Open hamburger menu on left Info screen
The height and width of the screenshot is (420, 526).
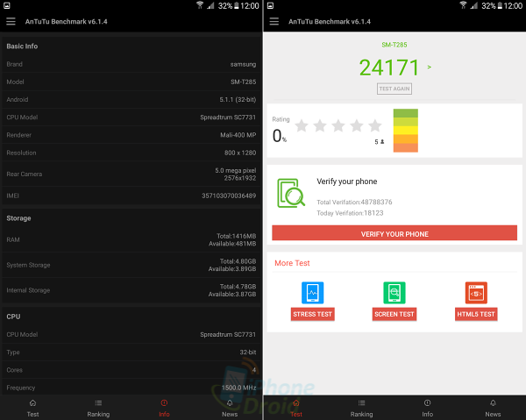(11, 21)
